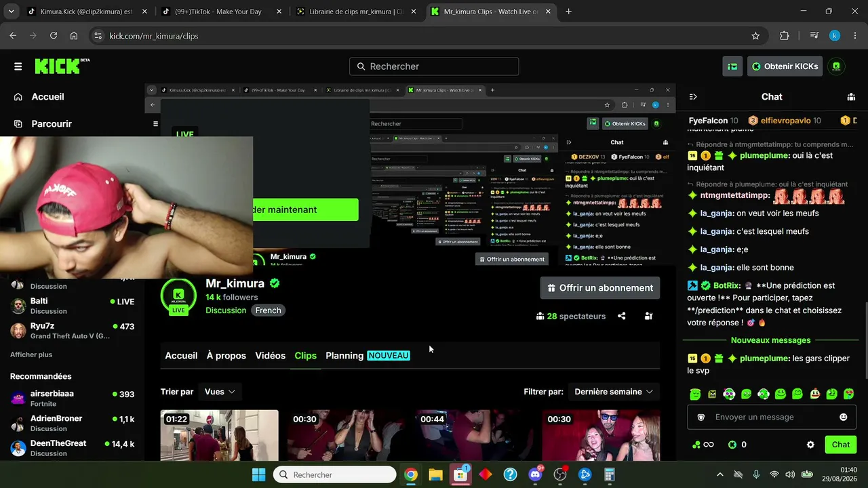
Task: Send message with green Chat button
Action: (x=841, y=445)
